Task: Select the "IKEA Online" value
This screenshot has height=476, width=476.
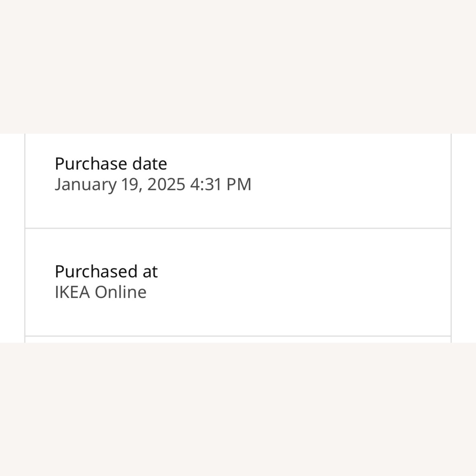Action: pos(101,292)
